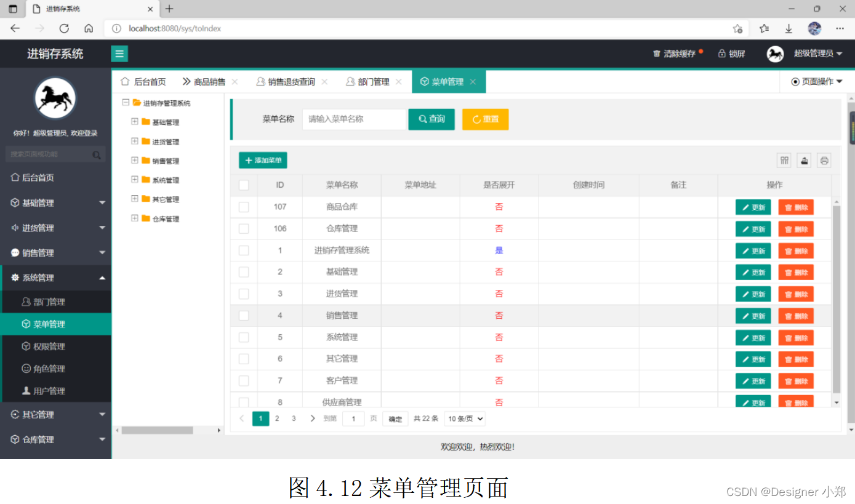855x504 pixels.
Task: Expand the 基础管理 tree node
Action: tap(135, 122)
